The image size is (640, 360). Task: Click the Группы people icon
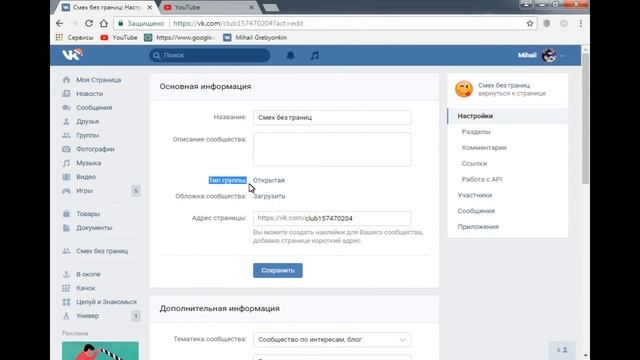pos(66,135)
